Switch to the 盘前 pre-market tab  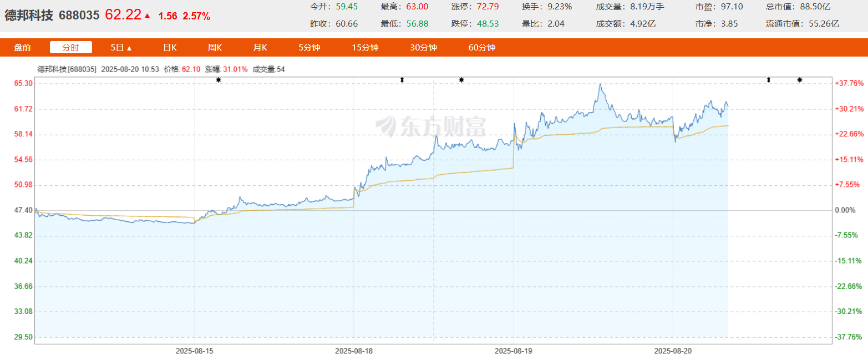tap(23, 48)
